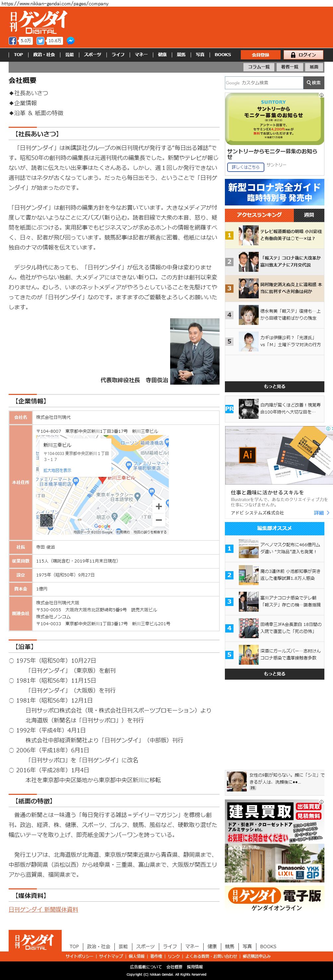Click the Google カスタム検索 input field
Image resolution: width=333 pixels, height=980 pixels.
click(x=264, y=83)
